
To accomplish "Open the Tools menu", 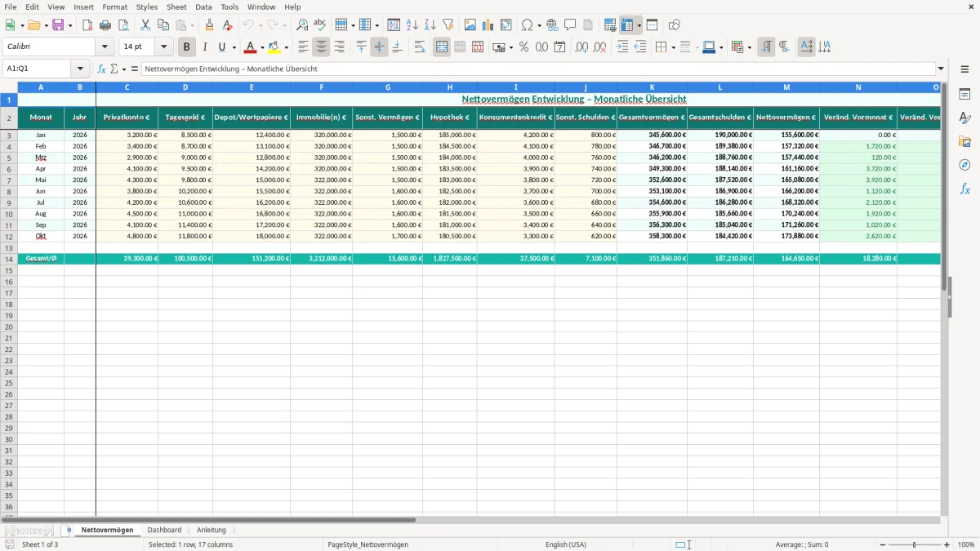I will pyautogui.click(x=229, y=7).
